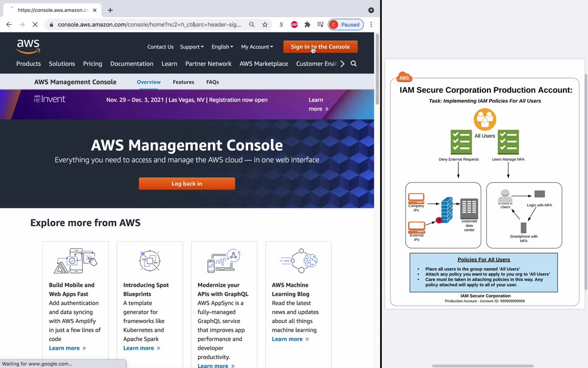
Task: Open the Paused profile button
Action: [346, 25]
